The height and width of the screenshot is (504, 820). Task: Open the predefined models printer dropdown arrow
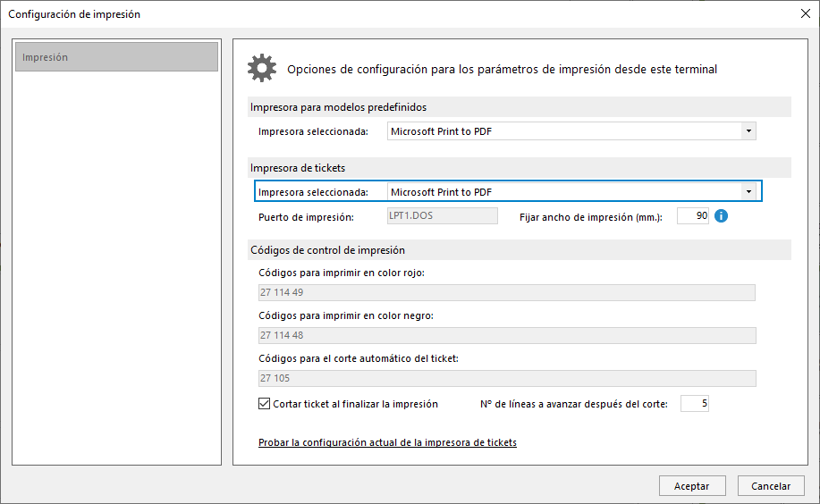(x=748, y=131)
